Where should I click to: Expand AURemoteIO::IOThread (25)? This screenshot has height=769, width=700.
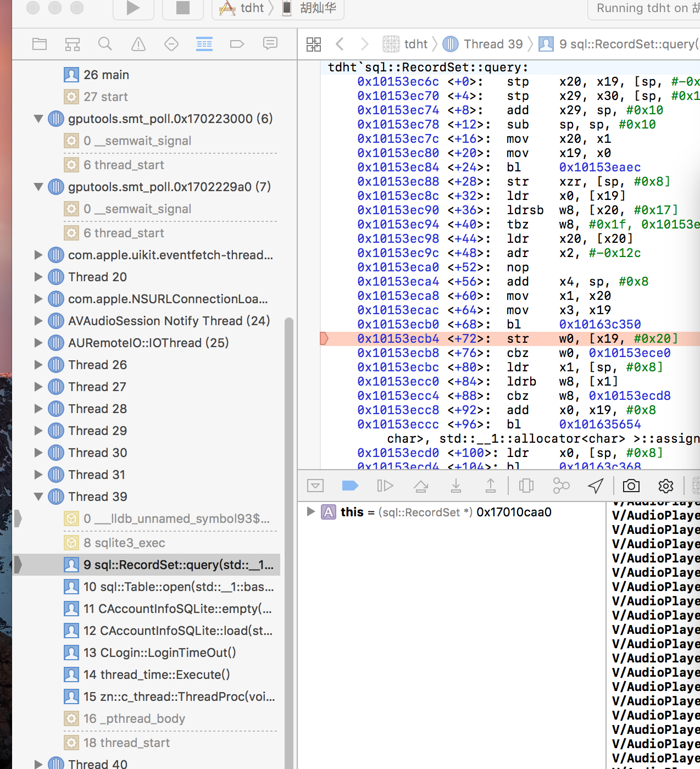click(x=38, y=343)
